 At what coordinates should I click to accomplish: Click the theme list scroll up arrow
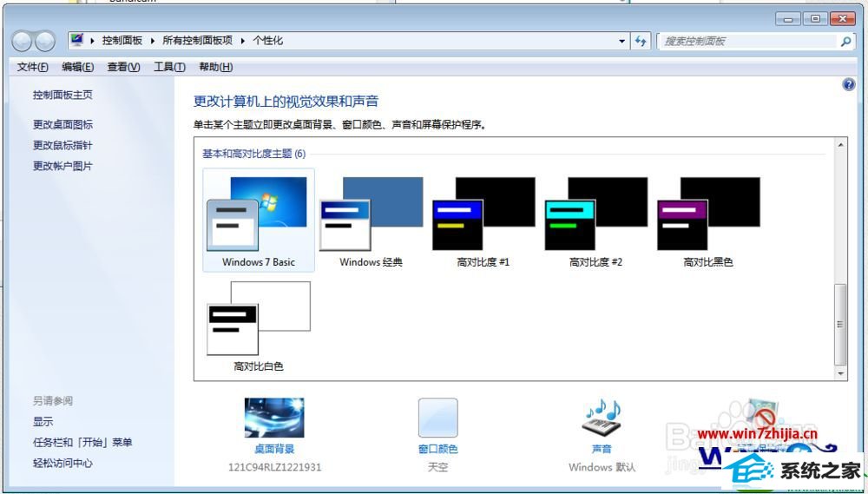coord(840,145)
